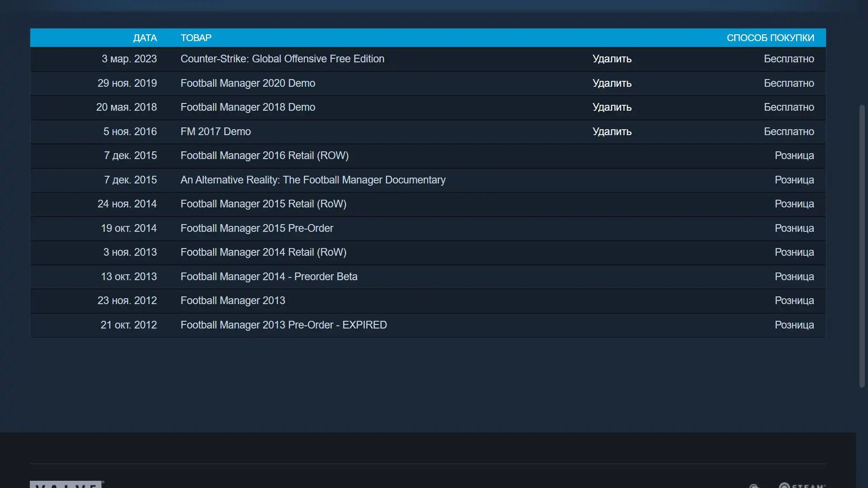Click the date 3 мар. 2023

[x=129, y=59]
